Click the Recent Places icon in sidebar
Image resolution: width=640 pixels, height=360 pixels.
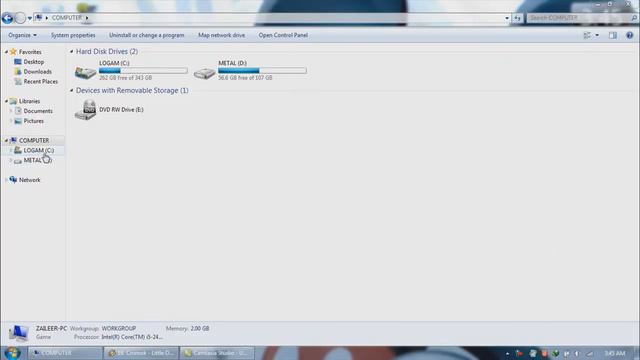(18, 82)
